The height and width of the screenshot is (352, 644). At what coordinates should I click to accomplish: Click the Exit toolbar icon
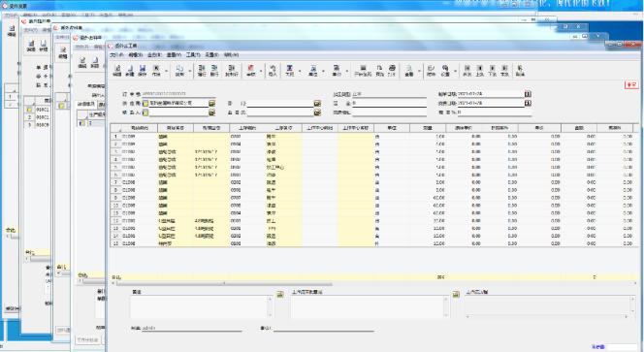point(520,70)
